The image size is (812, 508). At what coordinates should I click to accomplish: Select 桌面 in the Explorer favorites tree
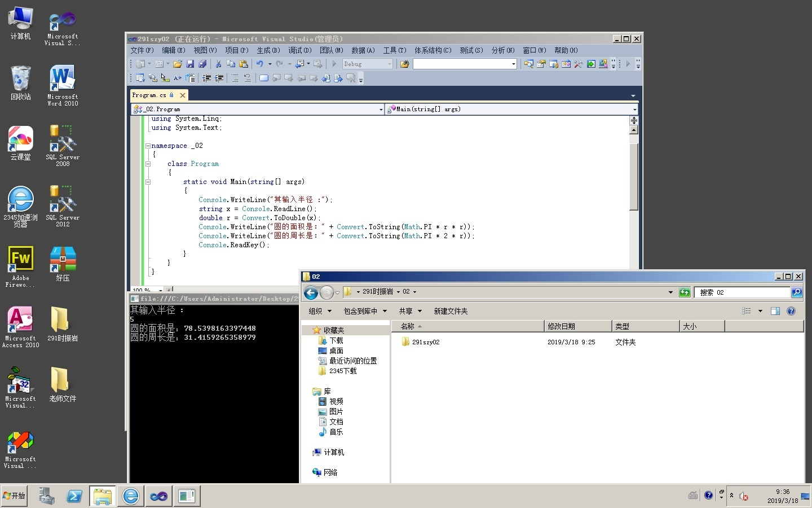331,351
